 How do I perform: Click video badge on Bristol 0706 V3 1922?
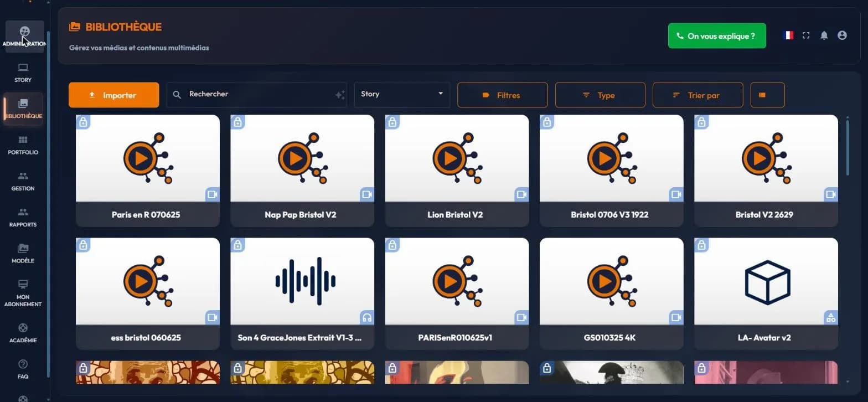coord(676,194)
